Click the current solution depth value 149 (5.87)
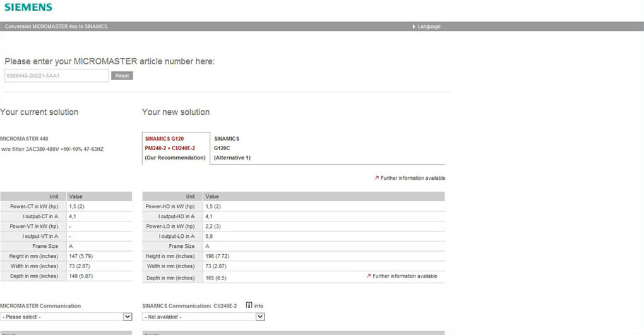 pos(81,276)
